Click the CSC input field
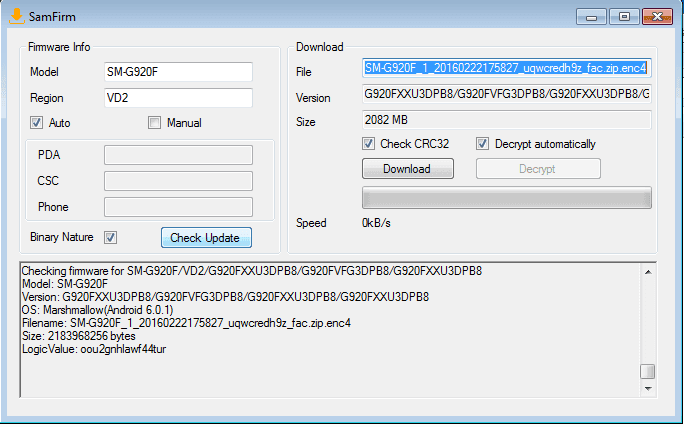684x427 pixels. pos(178,181)
